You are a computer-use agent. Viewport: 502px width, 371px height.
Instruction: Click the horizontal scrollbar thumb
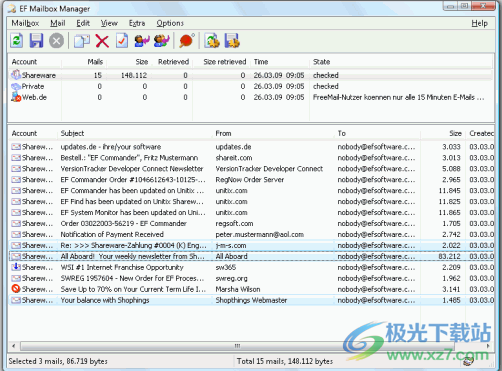[237, 346]
